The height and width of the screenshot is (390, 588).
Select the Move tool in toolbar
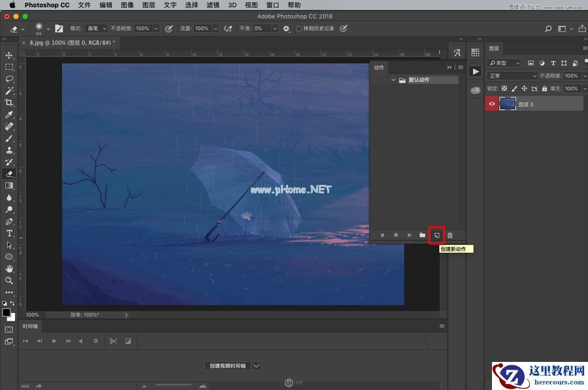click(x=9, y=56)
